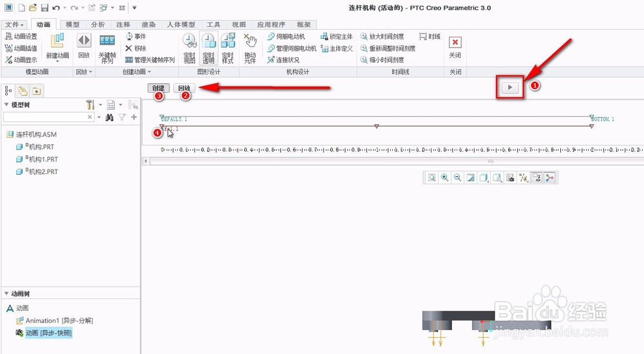Click 伺服电动机 servo motor
The height and width of the screenshot is (354, 644).
click(x=287, y=37)
